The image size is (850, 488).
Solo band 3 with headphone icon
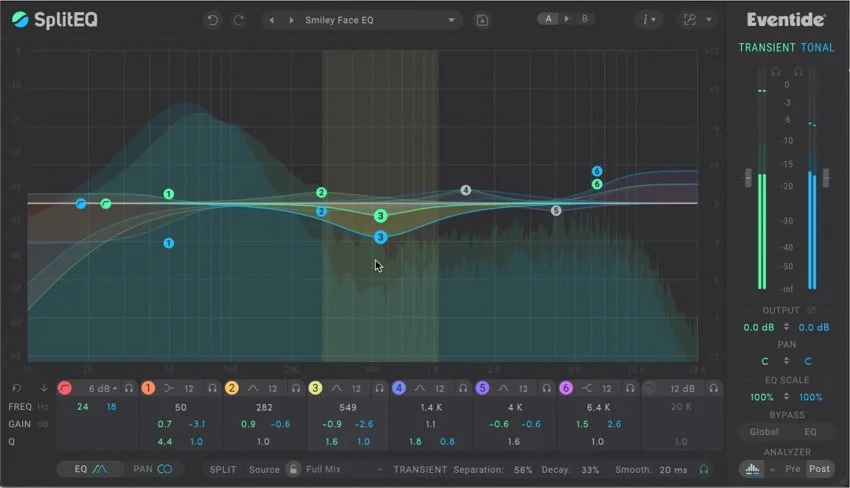coord(379,388)
